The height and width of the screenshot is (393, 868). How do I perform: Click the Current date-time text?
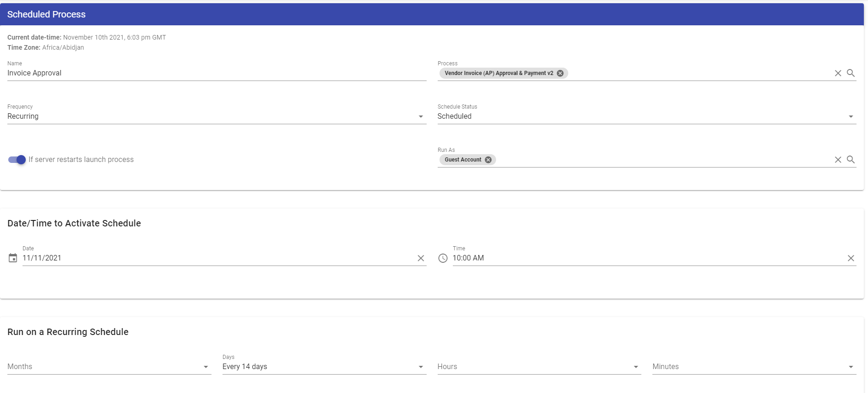[x=86, y=37]
